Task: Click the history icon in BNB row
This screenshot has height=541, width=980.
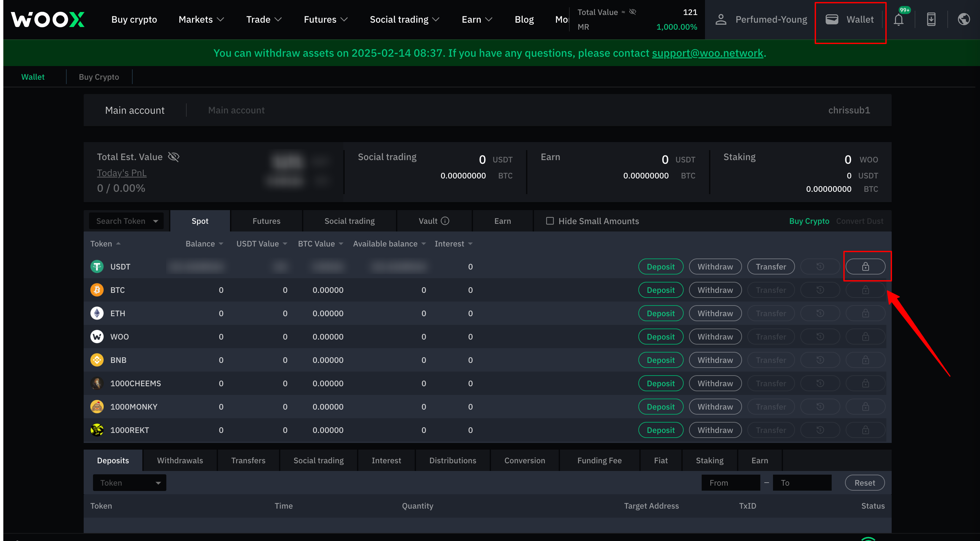Action: [820, 360]
